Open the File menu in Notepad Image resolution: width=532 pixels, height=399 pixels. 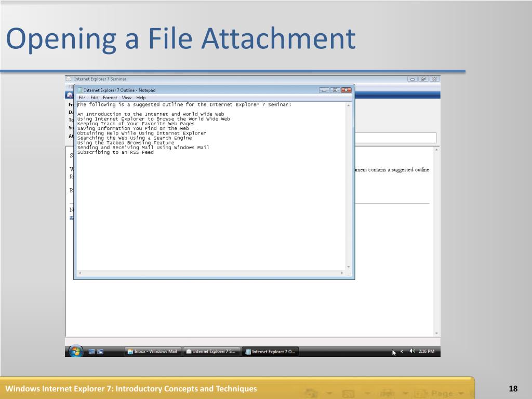coord(82,98)
